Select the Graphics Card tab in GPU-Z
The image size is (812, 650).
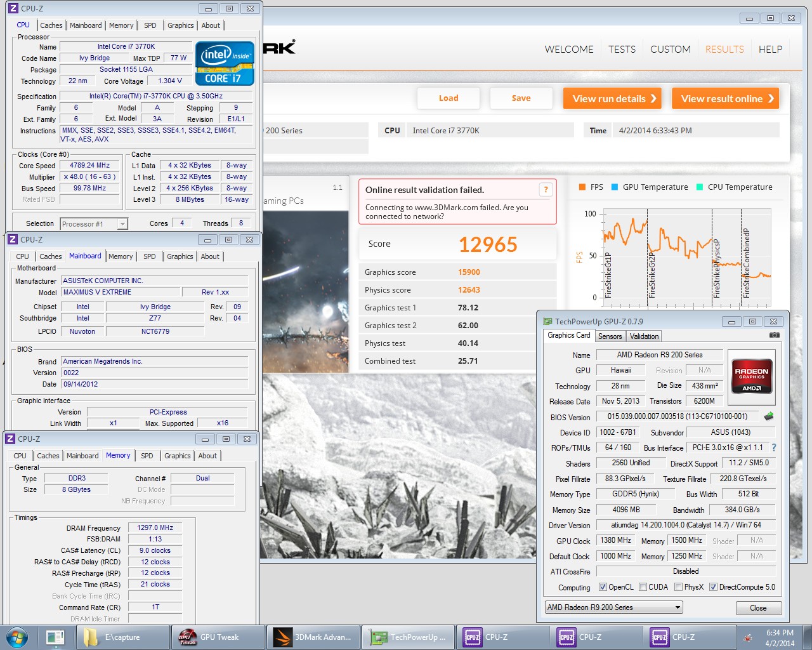tap(569, 335)
